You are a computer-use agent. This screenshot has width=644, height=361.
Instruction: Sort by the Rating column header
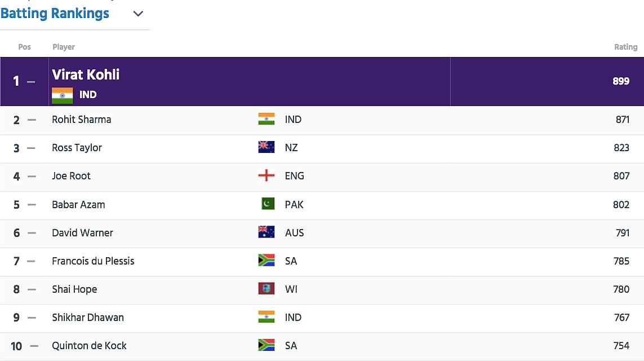[625, 47]
